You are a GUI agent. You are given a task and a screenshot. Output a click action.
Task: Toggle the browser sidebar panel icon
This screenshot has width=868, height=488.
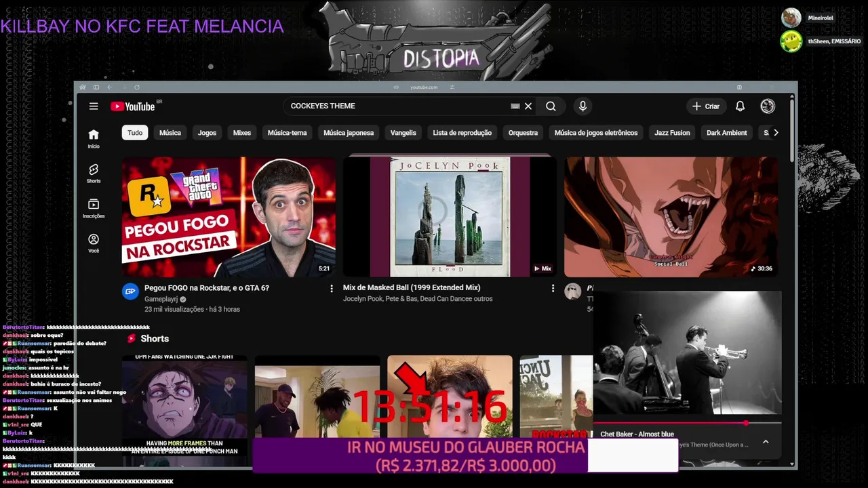coord(96,87)
